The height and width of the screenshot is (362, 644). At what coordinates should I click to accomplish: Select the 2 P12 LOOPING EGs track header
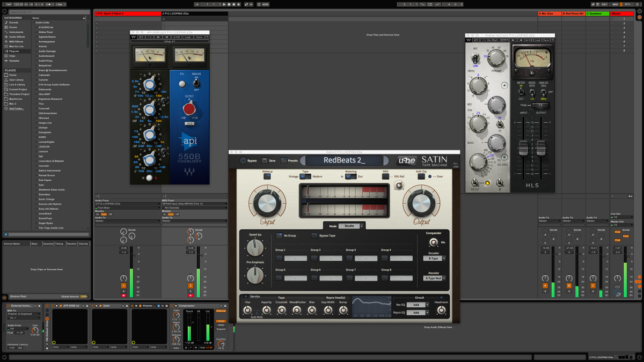[x=194, y=13]
